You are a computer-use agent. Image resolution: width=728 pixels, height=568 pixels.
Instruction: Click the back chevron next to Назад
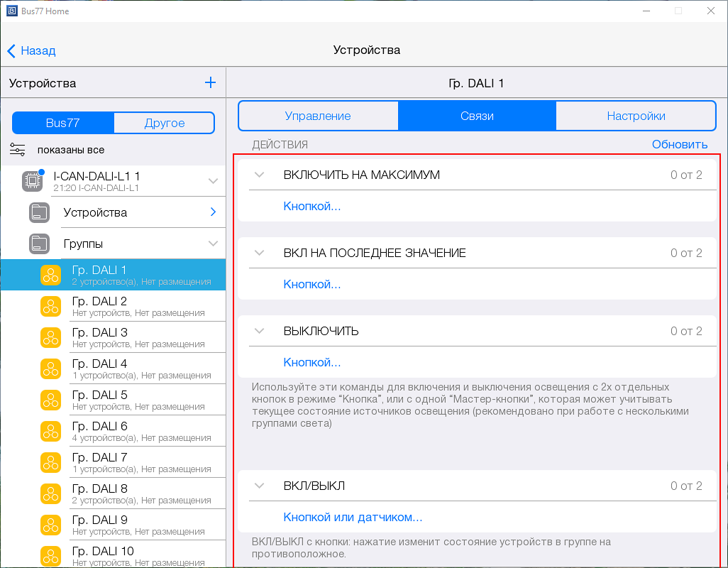click(11, 50)
